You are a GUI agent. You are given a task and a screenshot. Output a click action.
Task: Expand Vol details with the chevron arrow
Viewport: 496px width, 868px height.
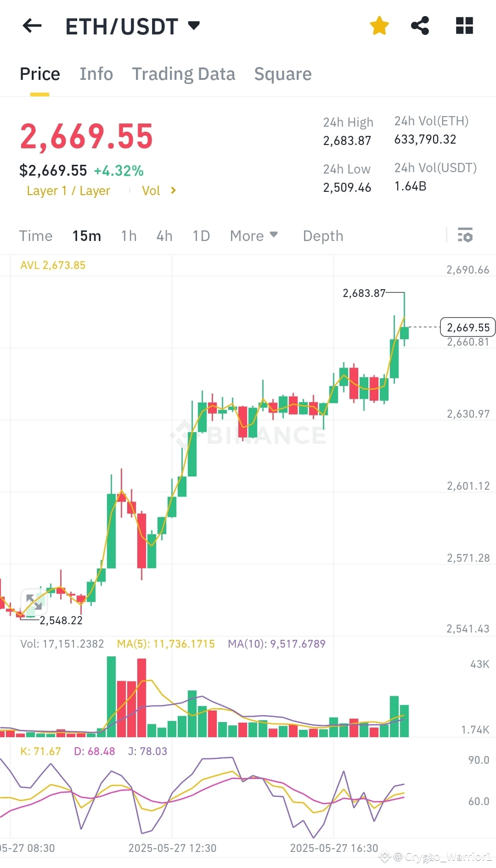tap(173, 190)
